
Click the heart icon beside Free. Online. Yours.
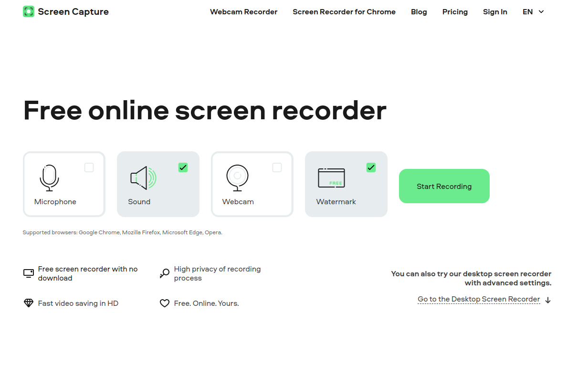164,303
